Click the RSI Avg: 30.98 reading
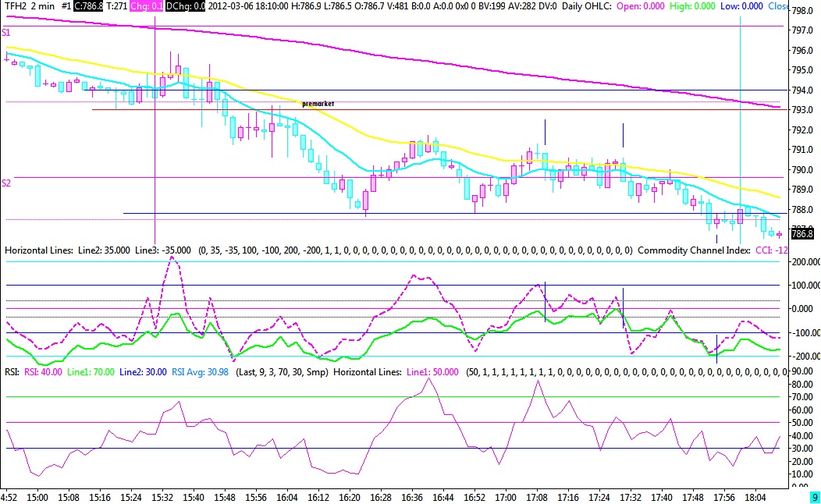Screen dimensions: 821x504 (200, 372)
